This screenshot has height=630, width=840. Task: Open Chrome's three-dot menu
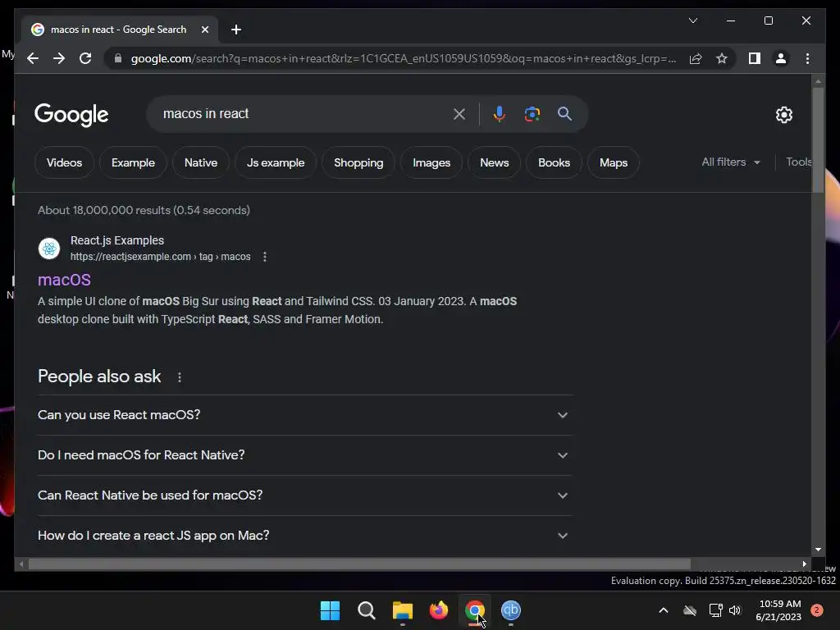pos(807,58)
